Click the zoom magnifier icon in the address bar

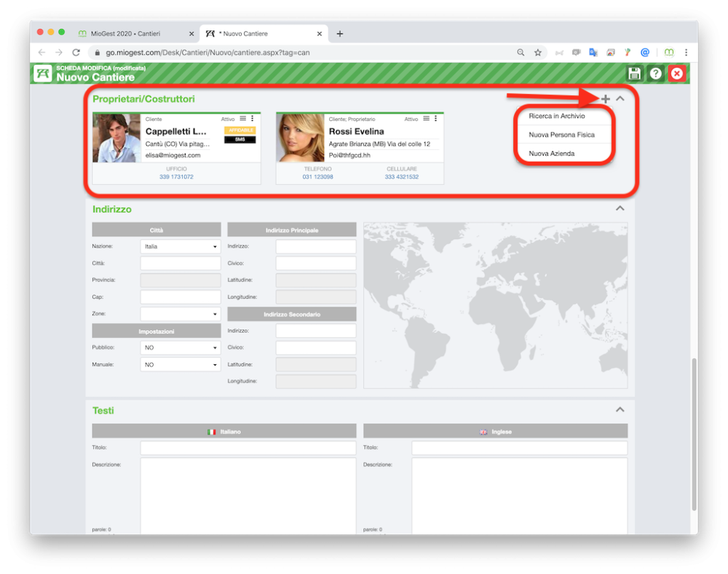(521, 52)
